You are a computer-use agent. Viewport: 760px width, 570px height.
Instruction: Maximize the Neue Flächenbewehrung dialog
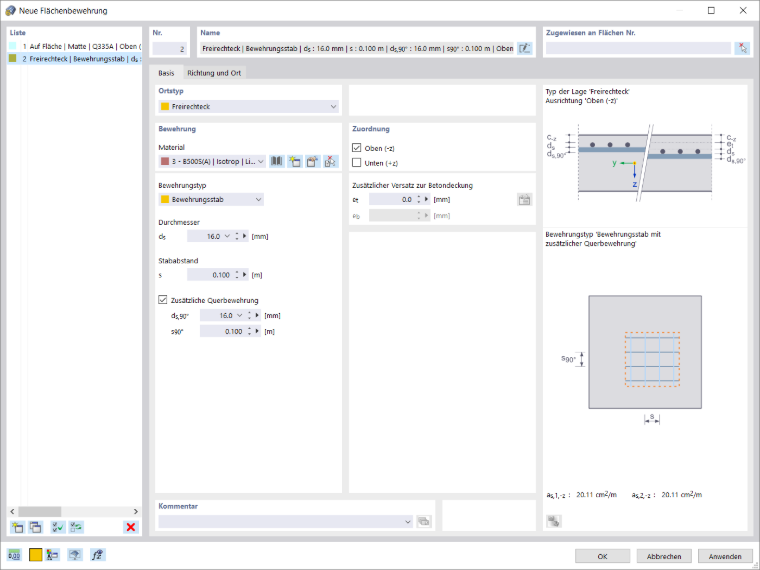(711, 10)
